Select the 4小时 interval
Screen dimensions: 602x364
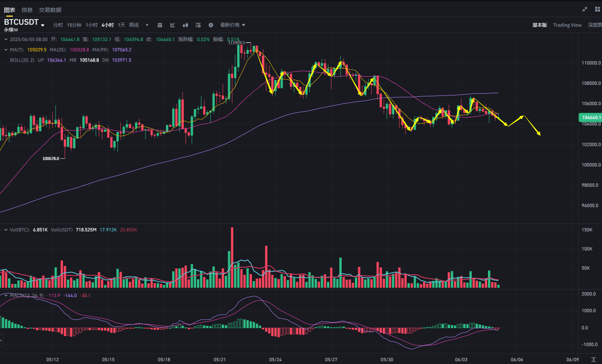click(x=108, y=25)
